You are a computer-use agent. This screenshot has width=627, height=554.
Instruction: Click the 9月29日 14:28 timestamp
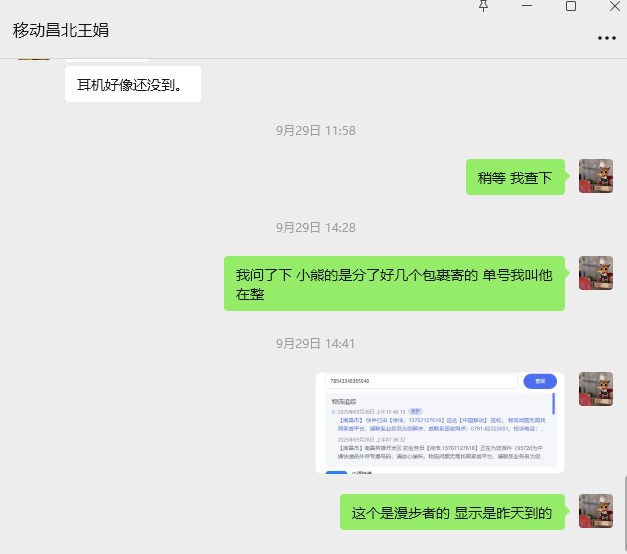316,228
